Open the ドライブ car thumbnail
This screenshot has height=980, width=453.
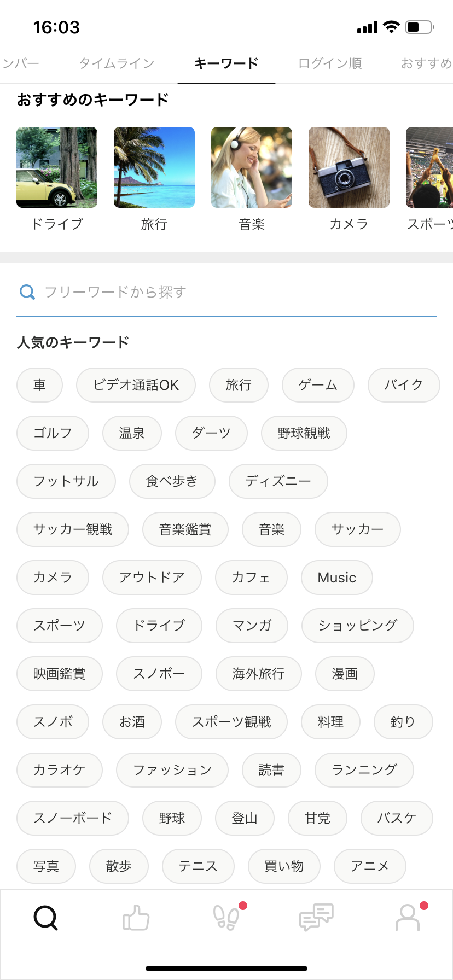pyautogui.click(x=57, y=167)
